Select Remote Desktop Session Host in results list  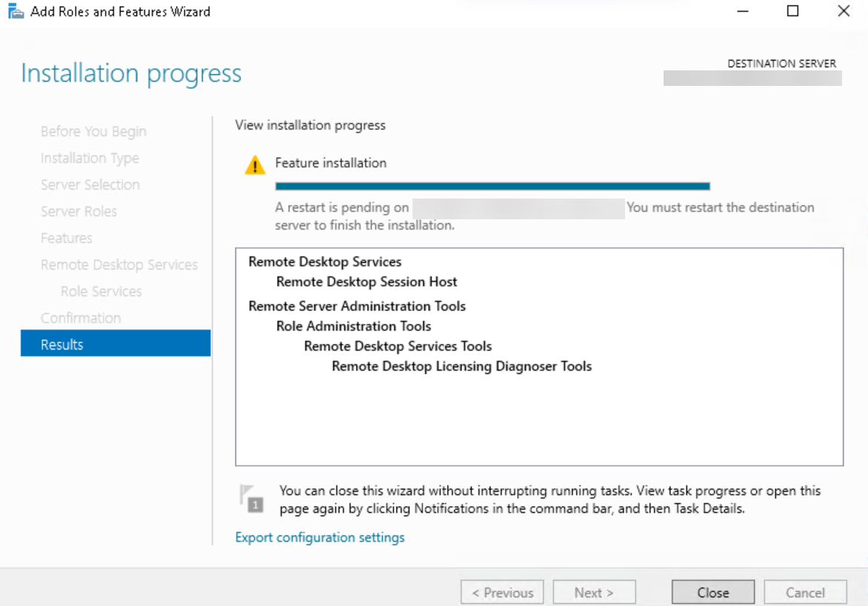[x=366, y=282]
